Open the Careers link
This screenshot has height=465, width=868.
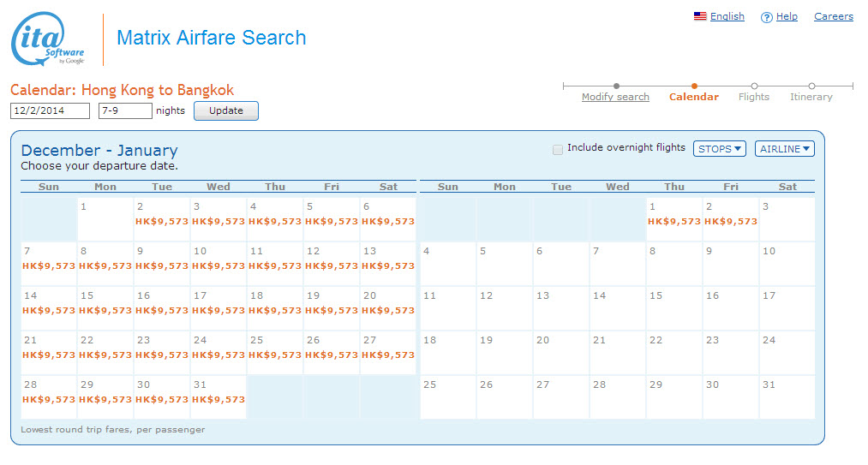[833, 16]
